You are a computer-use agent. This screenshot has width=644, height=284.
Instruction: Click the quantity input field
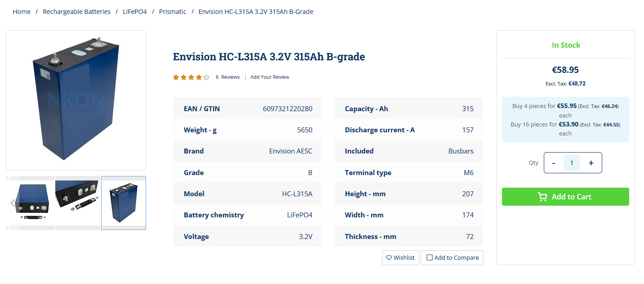[x=572, y=163]
